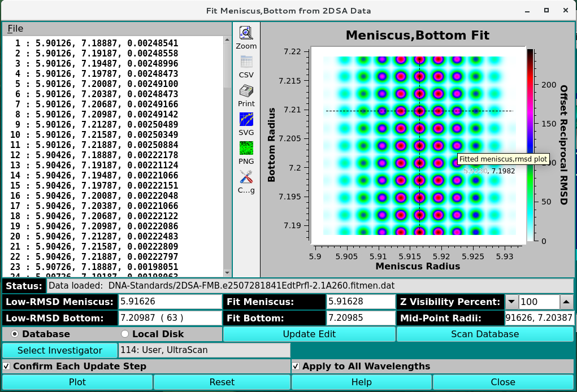Select the Database radio button
The image size is (577, 392).
coord(15,334)
